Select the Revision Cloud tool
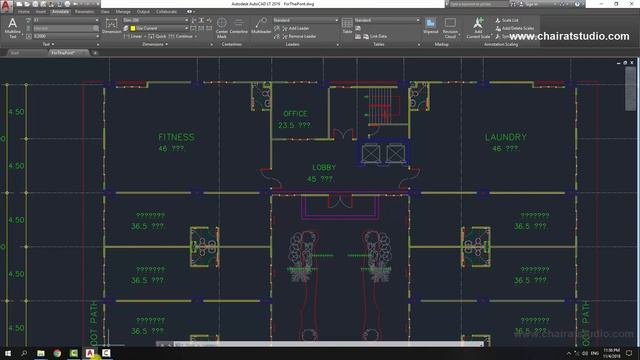 click(450, 28)
